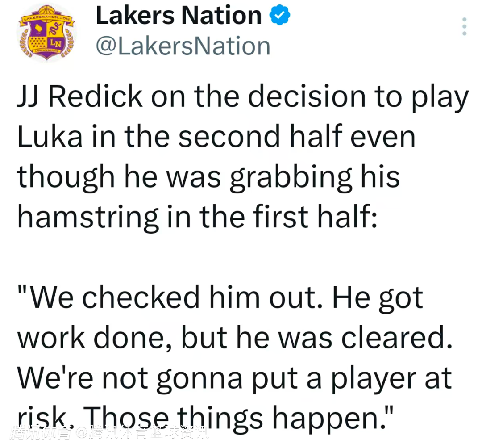Click the Chinese watermark text at the bottom
482x448 pixels.
(x=109, y=433)
